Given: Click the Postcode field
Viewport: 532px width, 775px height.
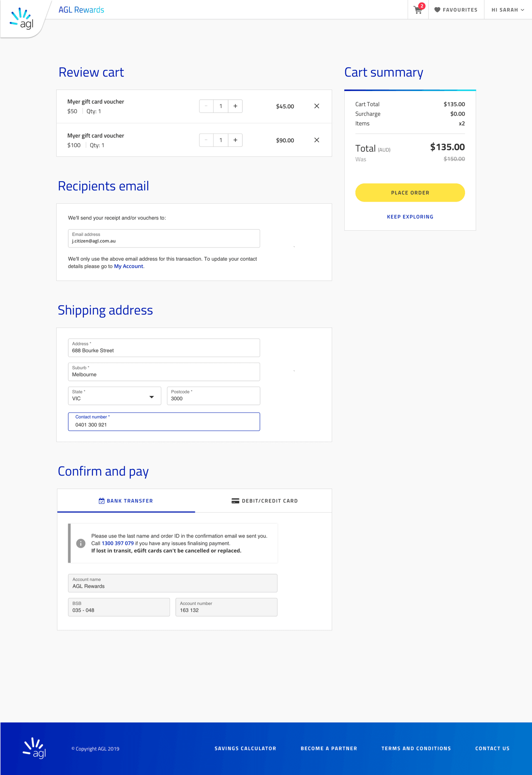Looking at the screenshot, I should (214, 396).
